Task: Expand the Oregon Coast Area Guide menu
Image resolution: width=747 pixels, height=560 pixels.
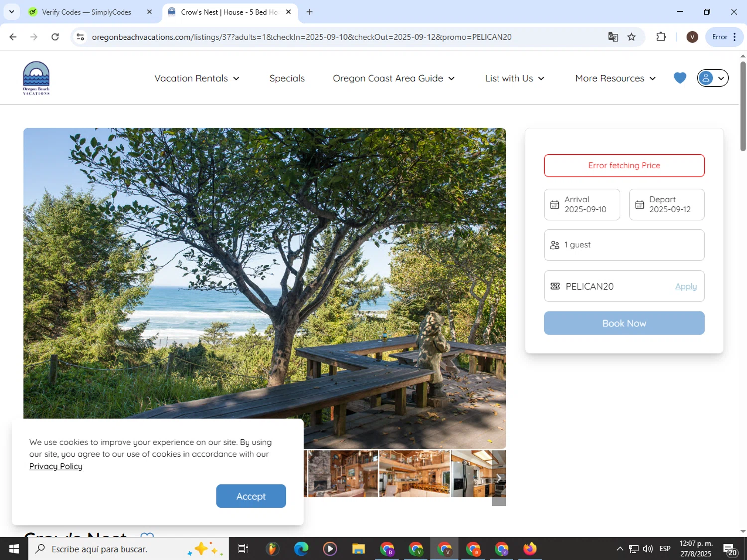Action: [x=393, y=78]
